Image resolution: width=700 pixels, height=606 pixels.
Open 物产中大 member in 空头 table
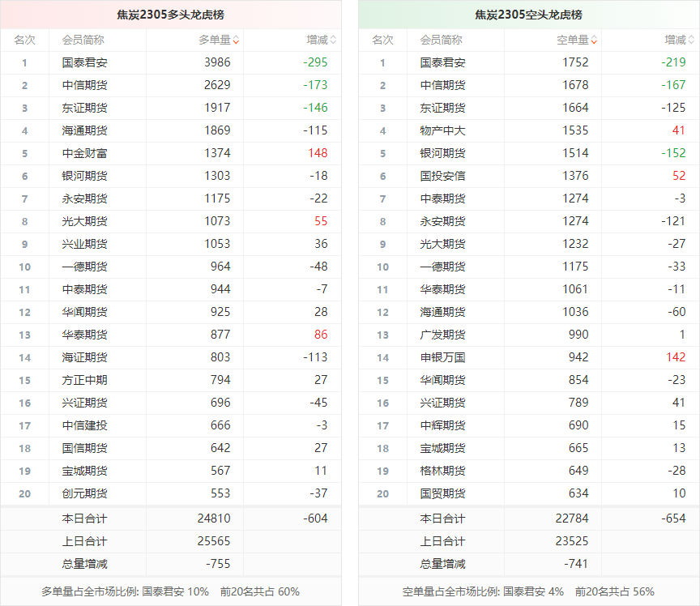[x=442, y=130]
